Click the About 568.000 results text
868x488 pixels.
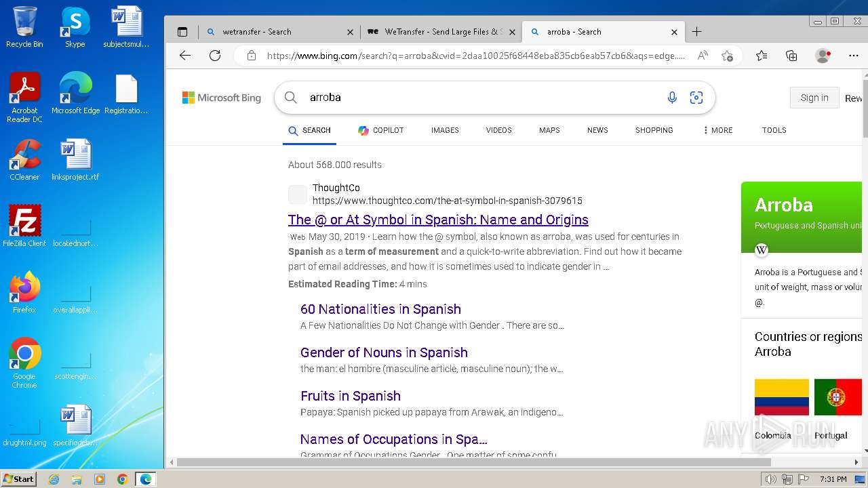[x=335, y=165]
